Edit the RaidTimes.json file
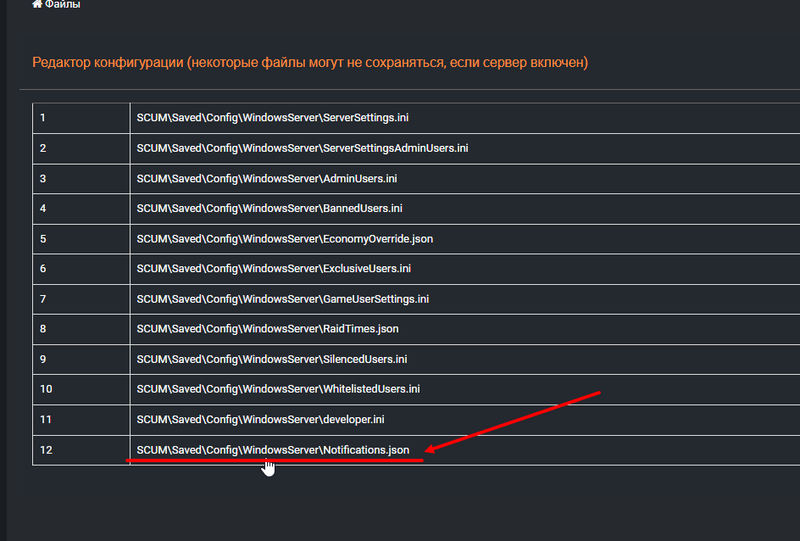Viewport: 800px width, 541px height. click(x=269, y=329)
